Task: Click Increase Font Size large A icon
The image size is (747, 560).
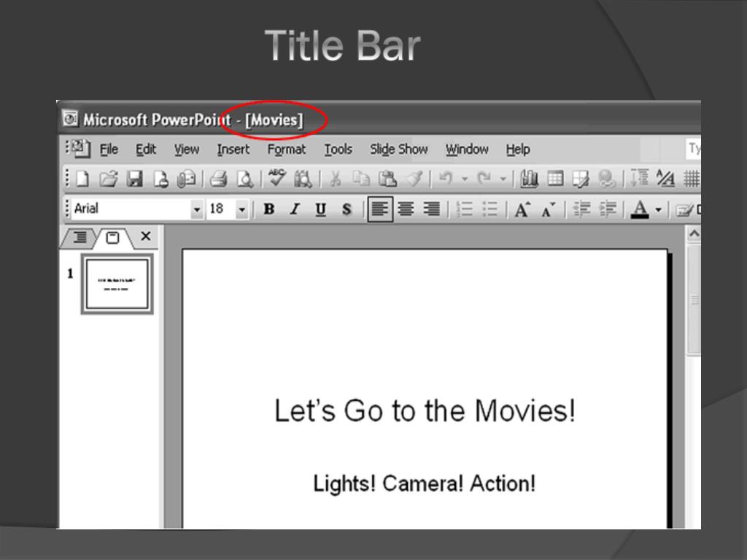Action: [522, 209]
